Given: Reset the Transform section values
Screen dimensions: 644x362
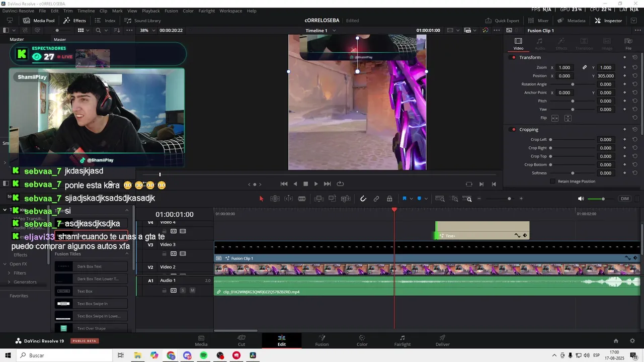Looking at the screenshot, I should (635, 57).
